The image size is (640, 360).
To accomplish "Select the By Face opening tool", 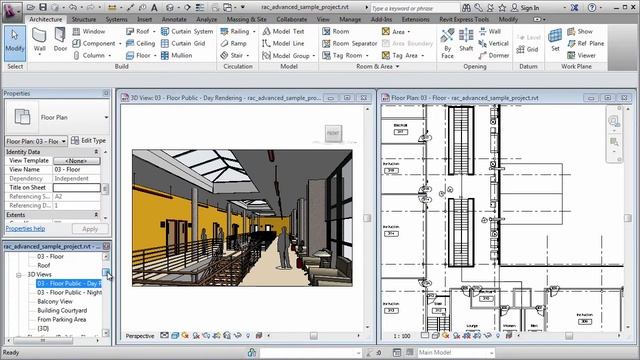I will coord(447,43).
